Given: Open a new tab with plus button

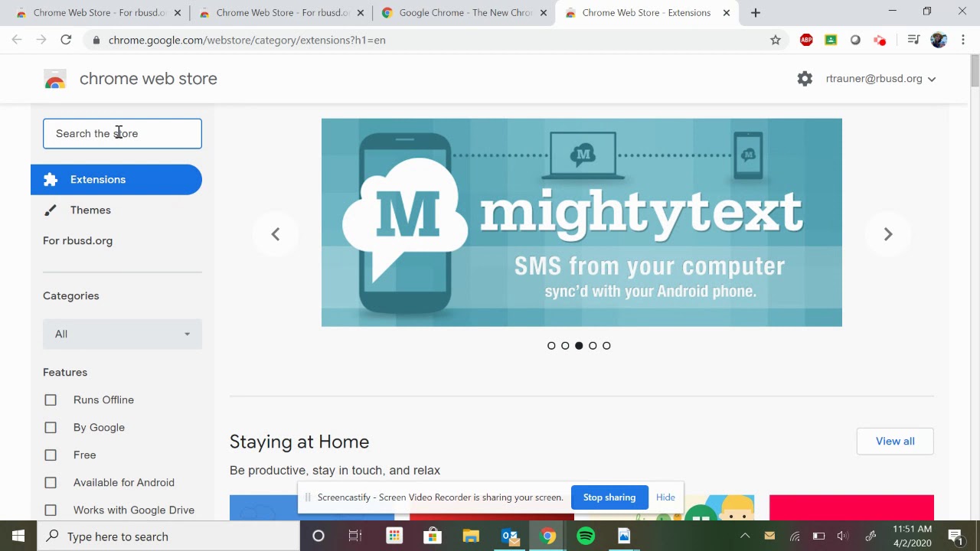Looking at the screenshot, I should pyautogui.click(x=756, y=12).
